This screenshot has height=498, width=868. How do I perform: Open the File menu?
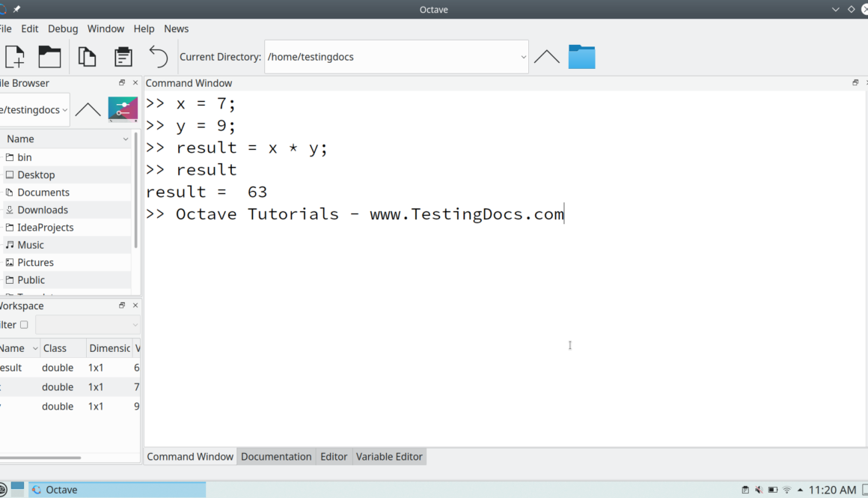[x=5, y=28]
